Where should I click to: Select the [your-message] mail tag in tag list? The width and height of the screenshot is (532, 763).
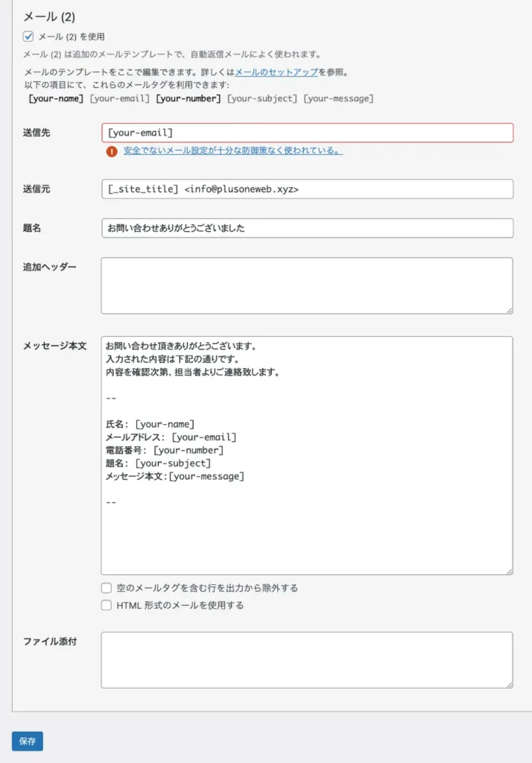tap(338, 98)
